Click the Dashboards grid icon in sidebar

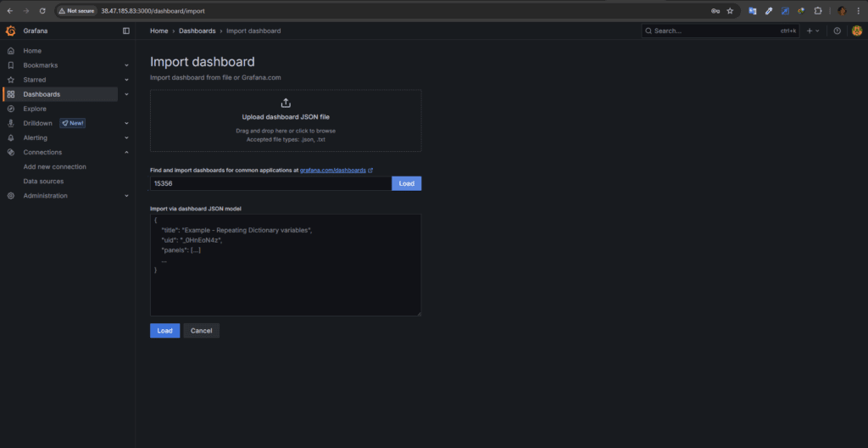[x=10, y=94]
